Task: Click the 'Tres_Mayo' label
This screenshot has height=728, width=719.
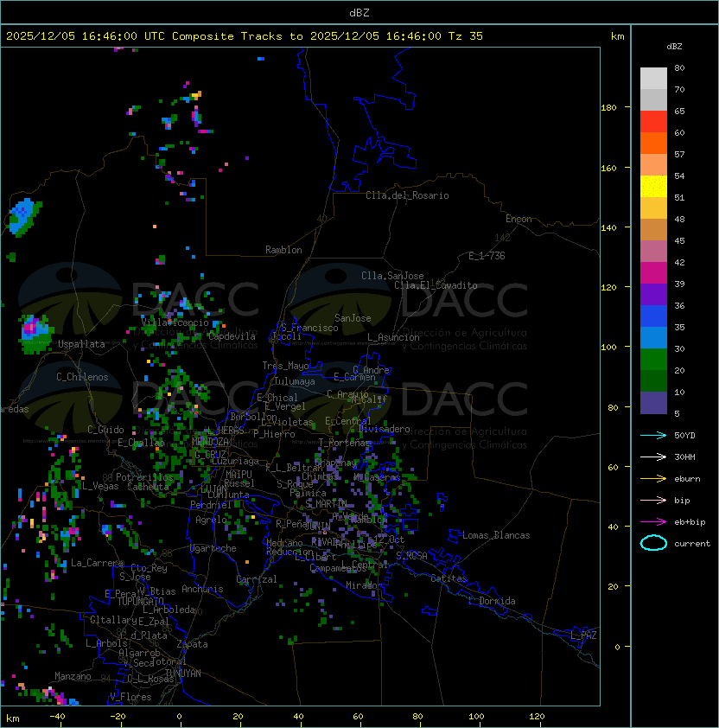Action: tap(285, 366)
